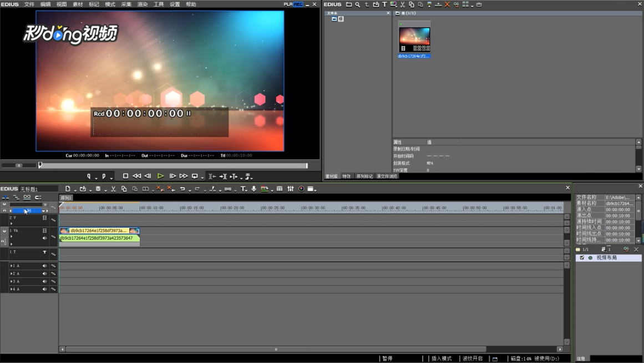Switch to 源文件浏览 tab
The width and height of the screenshot is (644, 363).
(x=387, y=177)
